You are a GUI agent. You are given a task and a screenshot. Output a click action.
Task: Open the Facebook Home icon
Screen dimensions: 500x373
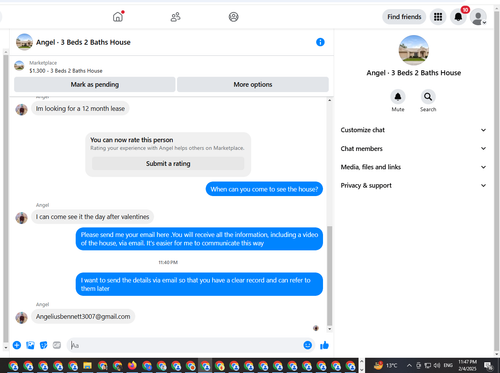[118, 17]
